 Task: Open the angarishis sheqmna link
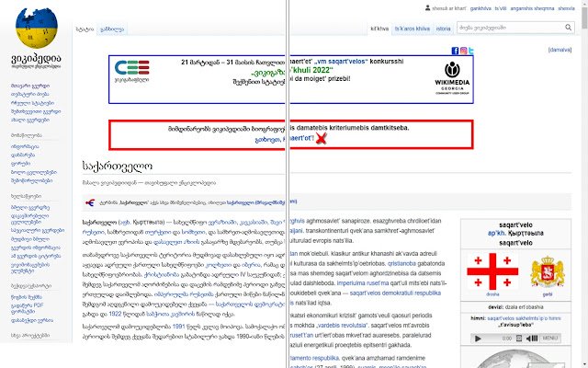(x=532, y=8)
